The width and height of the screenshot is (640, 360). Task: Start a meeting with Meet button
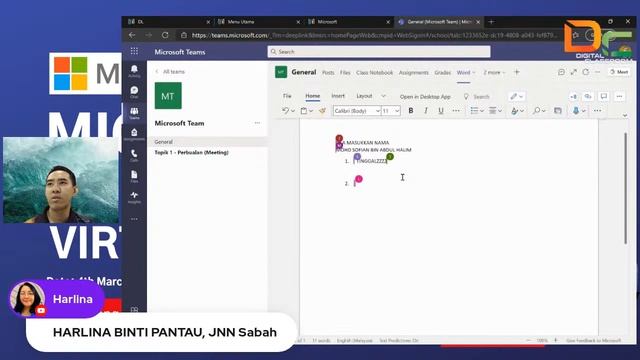click(619, 72)
